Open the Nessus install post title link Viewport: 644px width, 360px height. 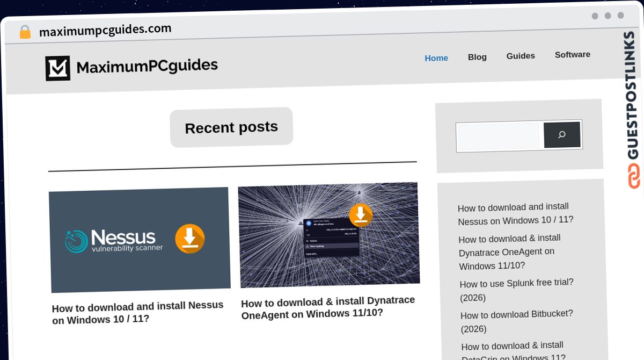(x=138, y=312)
